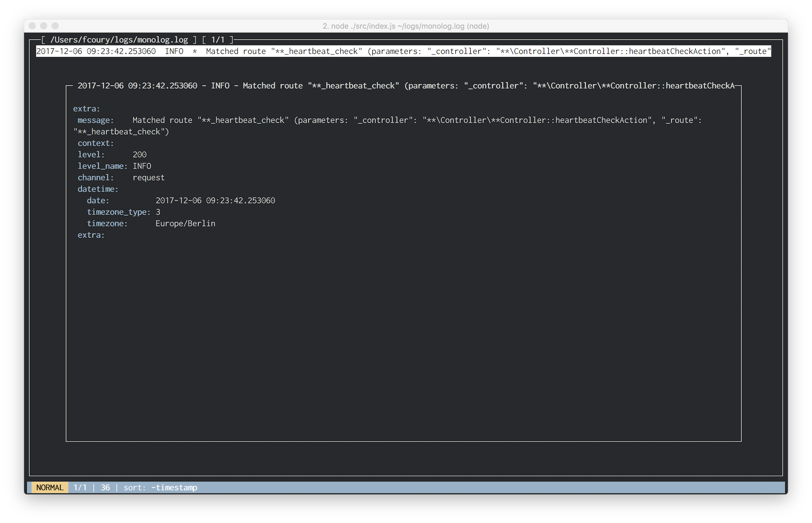Click the NORMAL mode indicator in the status bar
This screenshot has height=523, width=812.
tap(50, 487)
